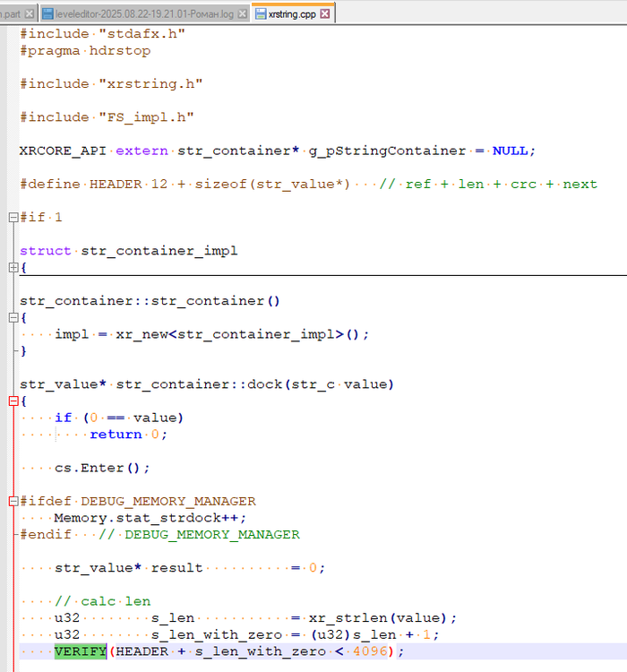627x672 pixels.
Task: Open the leveleditor log file tab
Action: pyautogui.click(x=144, y=14)
